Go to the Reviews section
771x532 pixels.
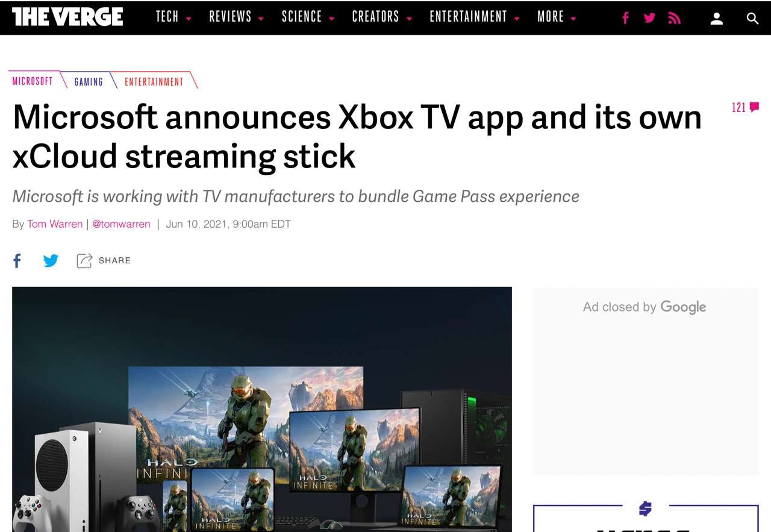coord(230,17)
